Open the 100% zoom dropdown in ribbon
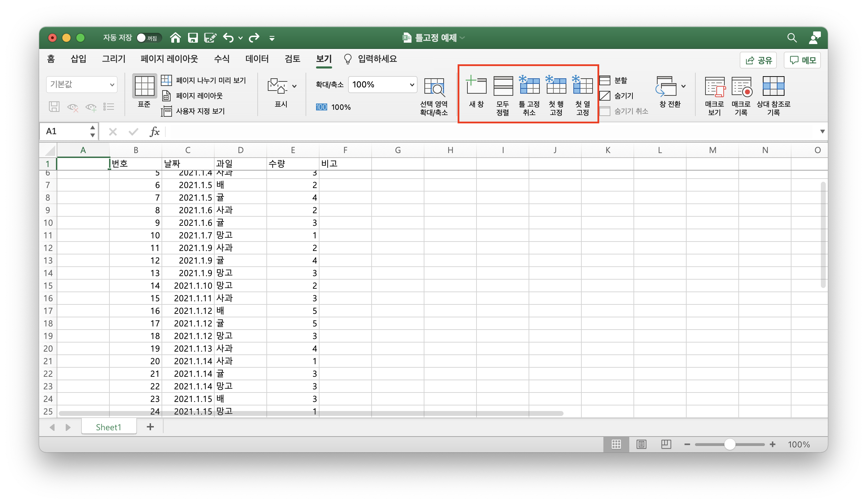Image resolution: width=867 pixels, height=504 pixels. pos(412,85)
